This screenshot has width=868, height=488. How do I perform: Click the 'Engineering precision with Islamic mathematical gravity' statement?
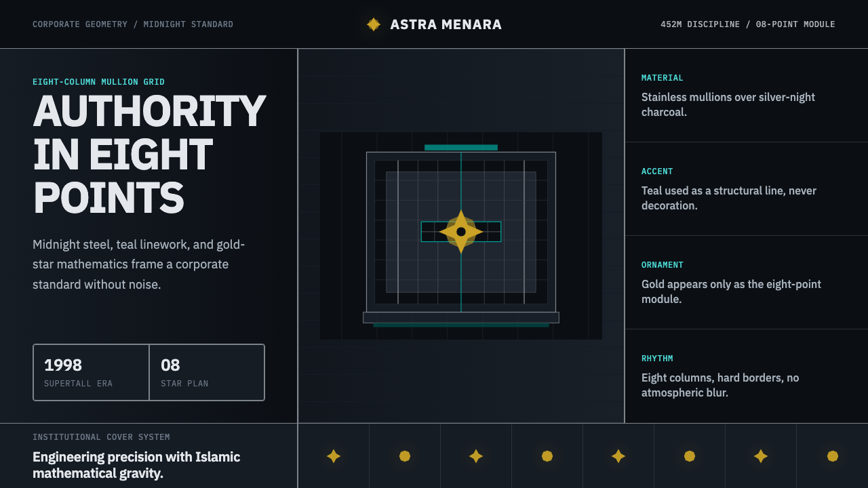pos(136,465)
